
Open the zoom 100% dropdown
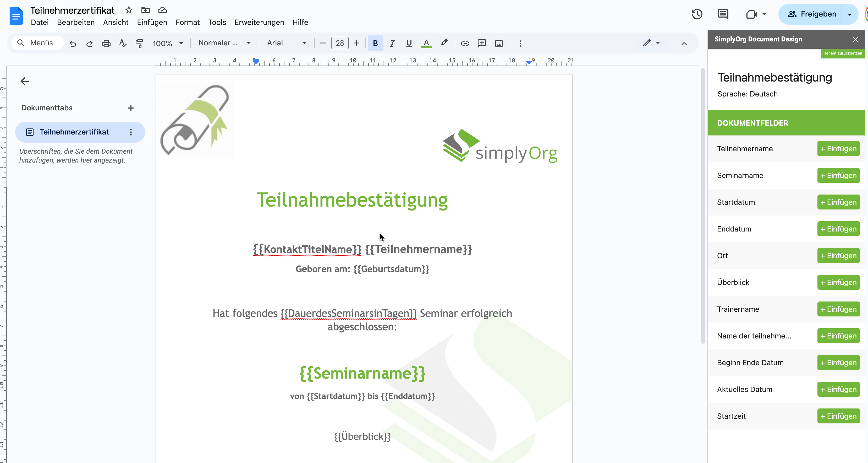click(x=168, y=43)
